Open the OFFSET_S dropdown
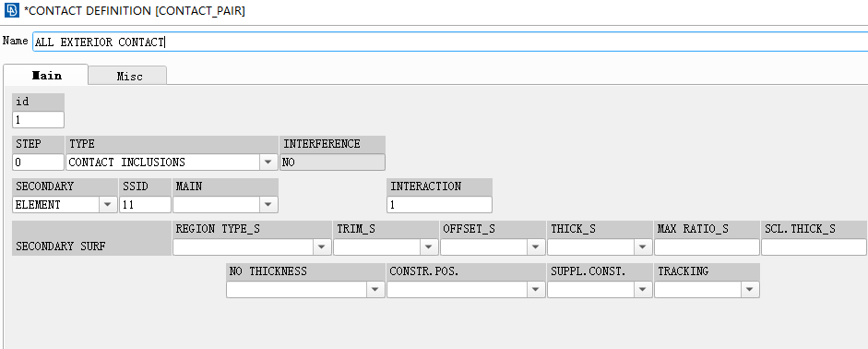 (493, 247)
